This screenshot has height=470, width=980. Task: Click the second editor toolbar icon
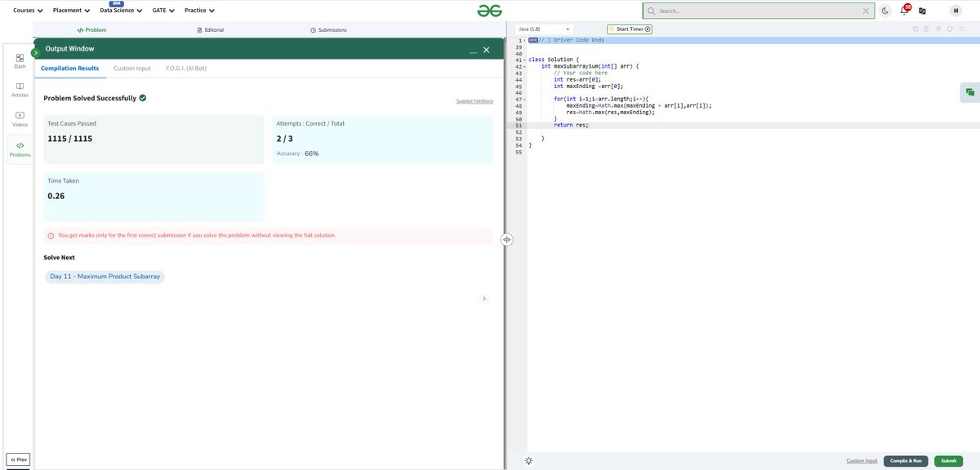[928, 29]
